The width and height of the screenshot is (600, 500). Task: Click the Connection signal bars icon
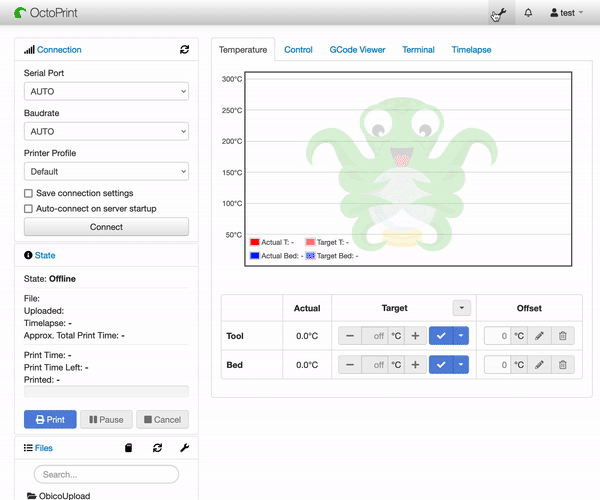(x=29, y=50)
